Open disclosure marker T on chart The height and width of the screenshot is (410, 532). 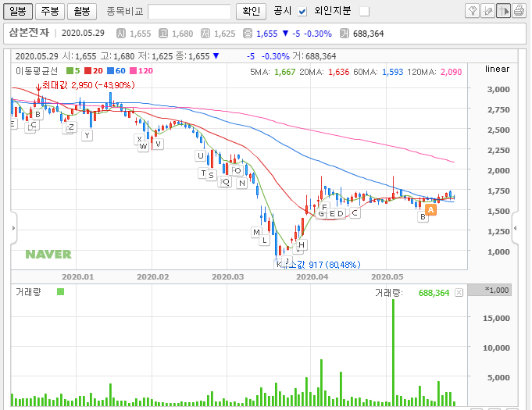tap(203, 173)
